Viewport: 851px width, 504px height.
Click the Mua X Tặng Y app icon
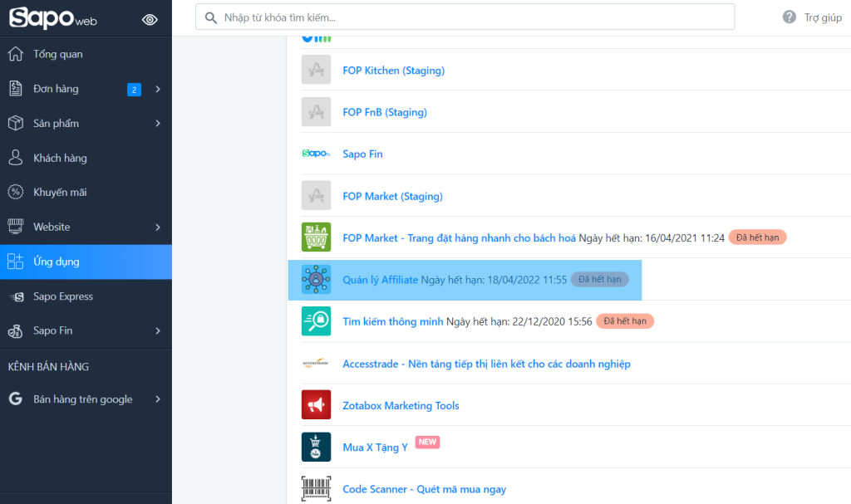316,447
